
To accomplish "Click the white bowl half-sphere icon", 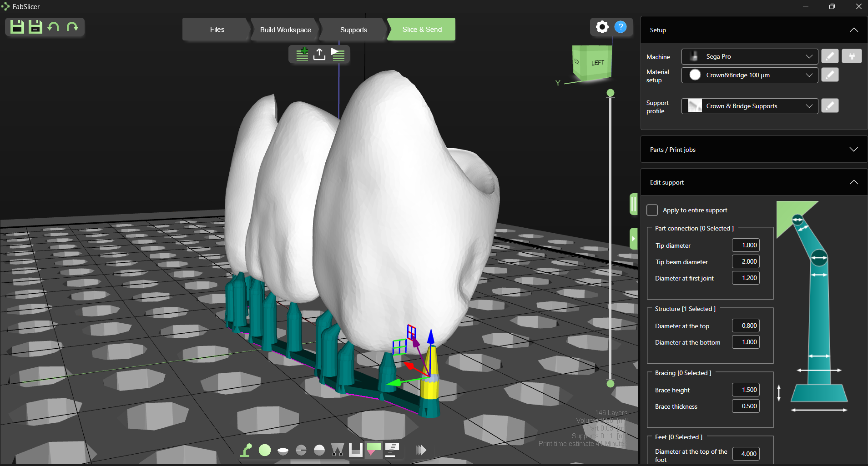I will [x=283, y=451].
